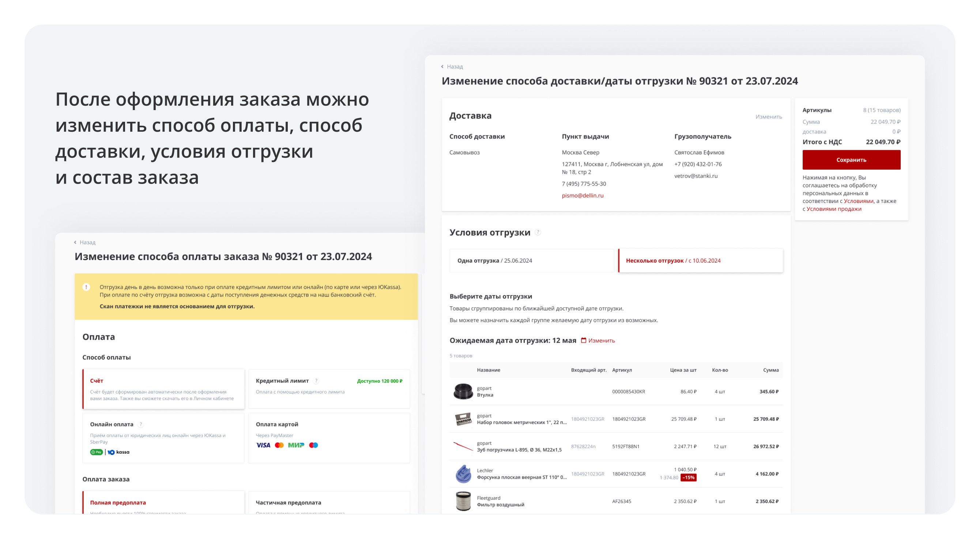Choose Оплата картой via PayMaster
Image resolution: width=980 pixels, height=539 pixels.
point(329,437)
